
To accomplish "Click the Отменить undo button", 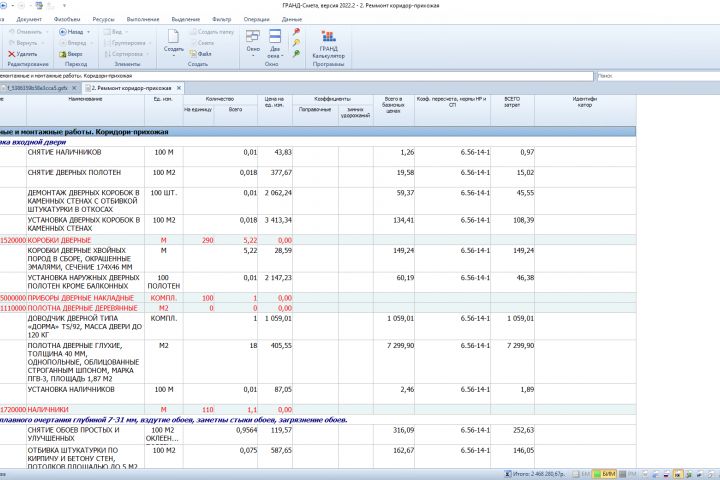I will tap(26, 32).
